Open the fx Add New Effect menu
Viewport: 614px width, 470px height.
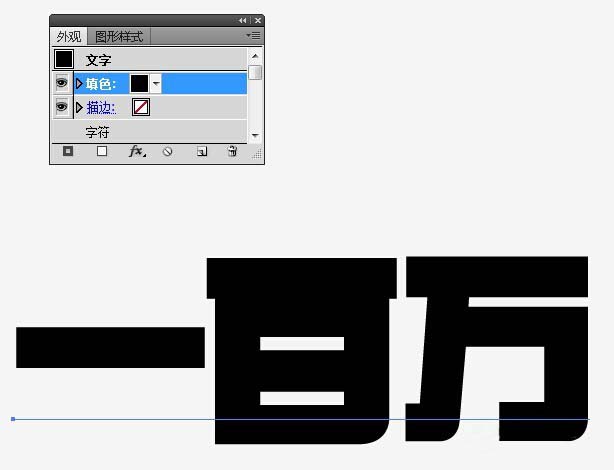137,151
